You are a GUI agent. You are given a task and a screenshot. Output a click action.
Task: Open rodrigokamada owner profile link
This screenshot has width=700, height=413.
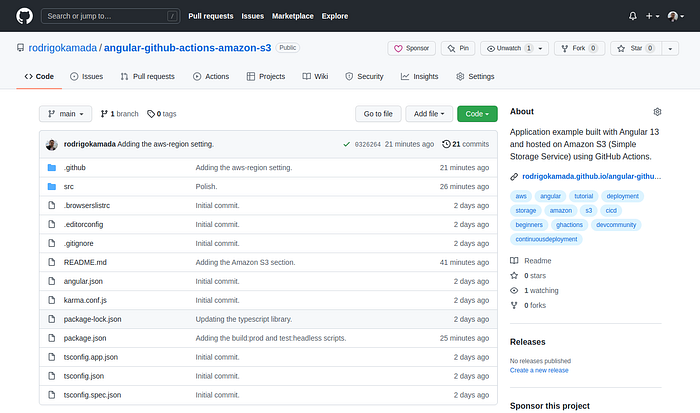[x=62, y=48]
